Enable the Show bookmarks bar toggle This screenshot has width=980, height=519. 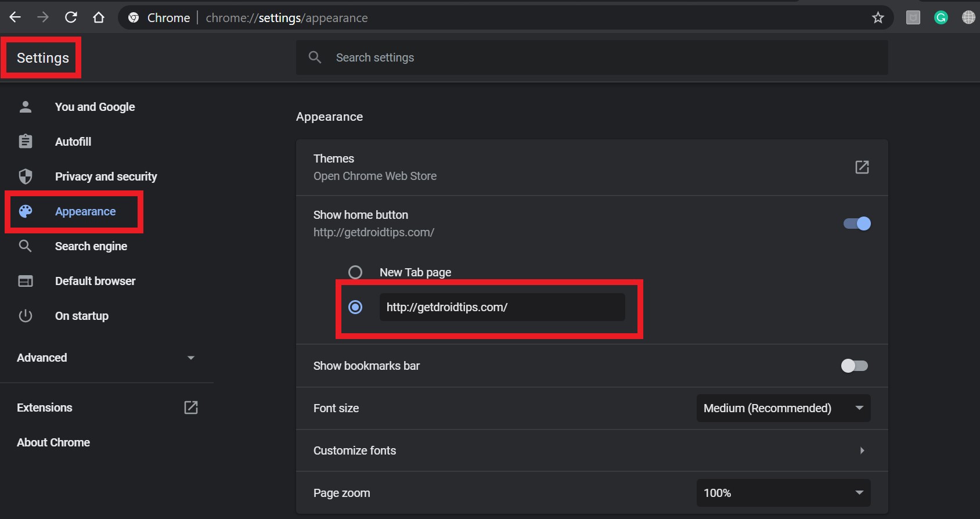pos(855,366)
